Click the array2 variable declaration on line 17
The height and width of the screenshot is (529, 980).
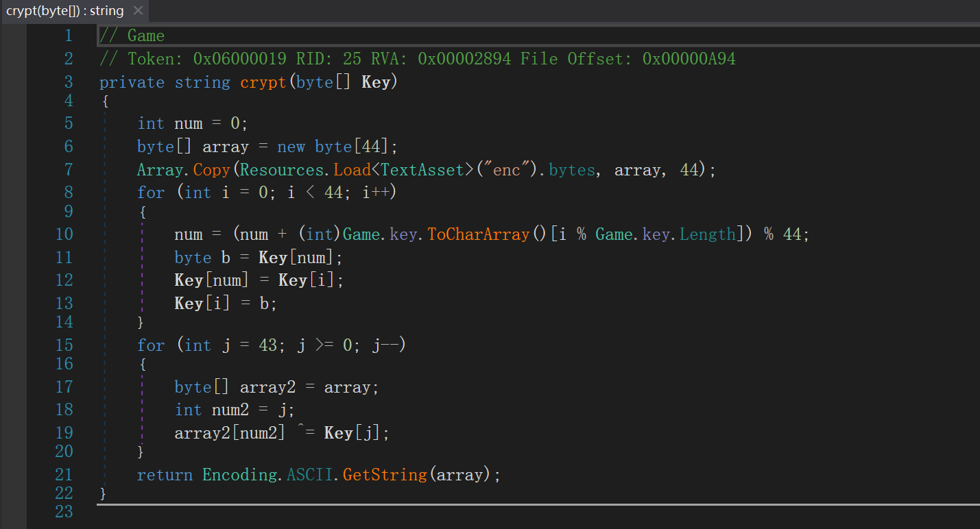point(267,387)
